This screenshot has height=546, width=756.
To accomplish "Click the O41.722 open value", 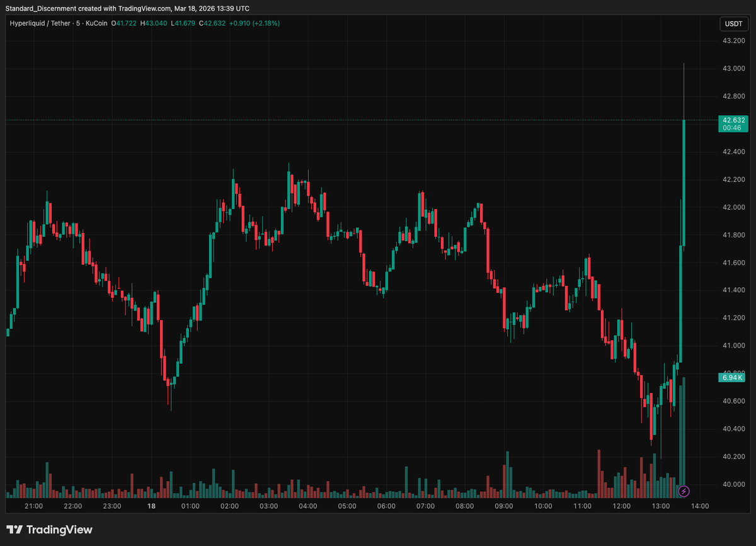I will pyautogui.click(x=124, y=23).
